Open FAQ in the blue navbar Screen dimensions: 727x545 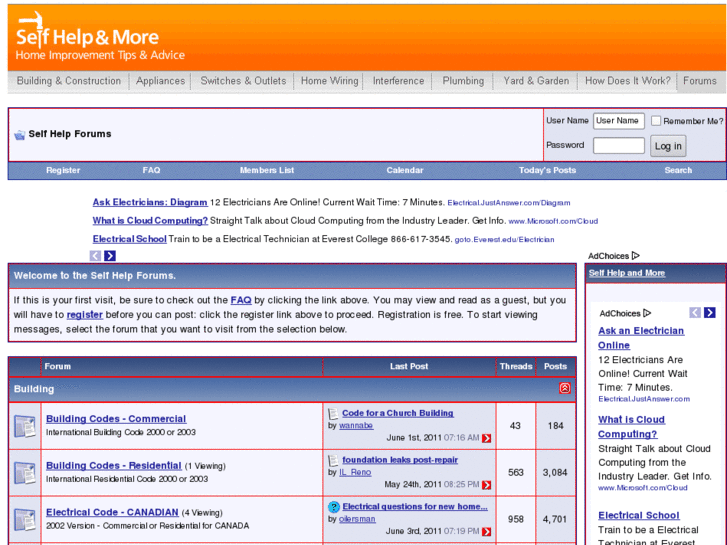tap(151, 170)
